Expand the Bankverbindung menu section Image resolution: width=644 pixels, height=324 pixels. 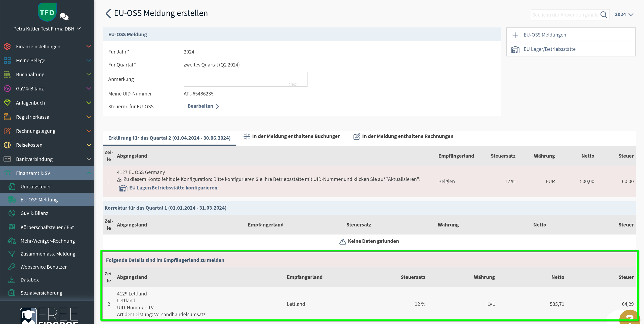tap(89, 159)
